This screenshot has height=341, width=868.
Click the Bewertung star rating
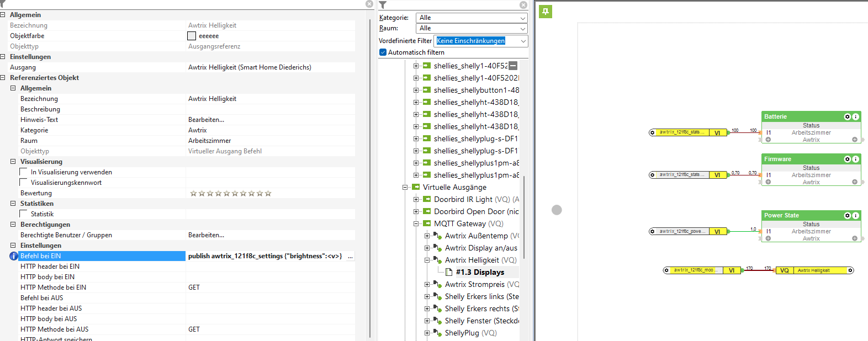click(x=230, y=194)
